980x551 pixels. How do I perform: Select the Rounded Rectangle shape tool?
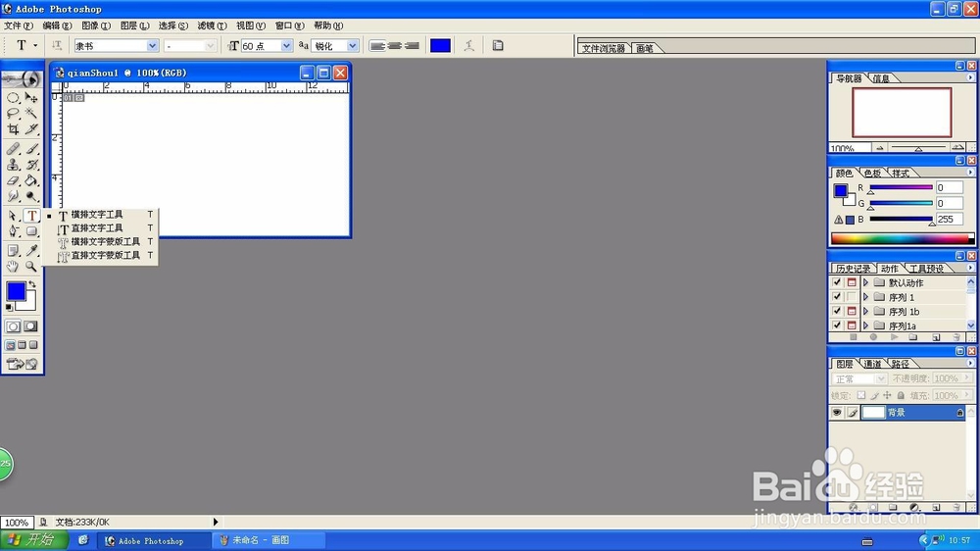pos(31,231)
